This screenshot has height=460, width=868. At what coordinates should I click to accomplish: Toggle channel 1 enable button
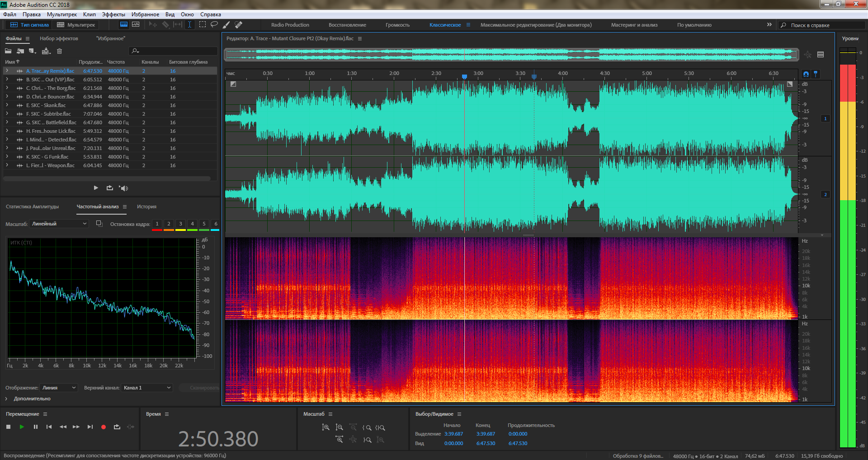pos(825,118)
